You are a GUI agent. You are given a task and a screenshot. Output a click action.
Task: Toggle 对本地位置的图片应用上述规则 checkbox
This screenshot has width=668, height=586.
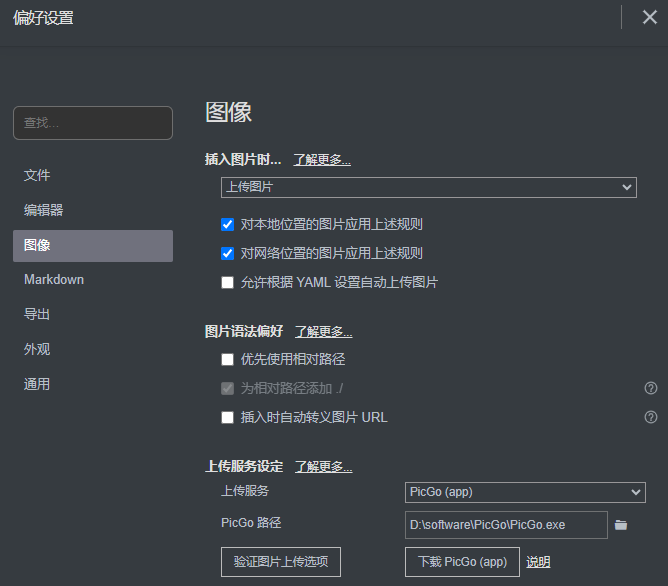tap(227, 224)
